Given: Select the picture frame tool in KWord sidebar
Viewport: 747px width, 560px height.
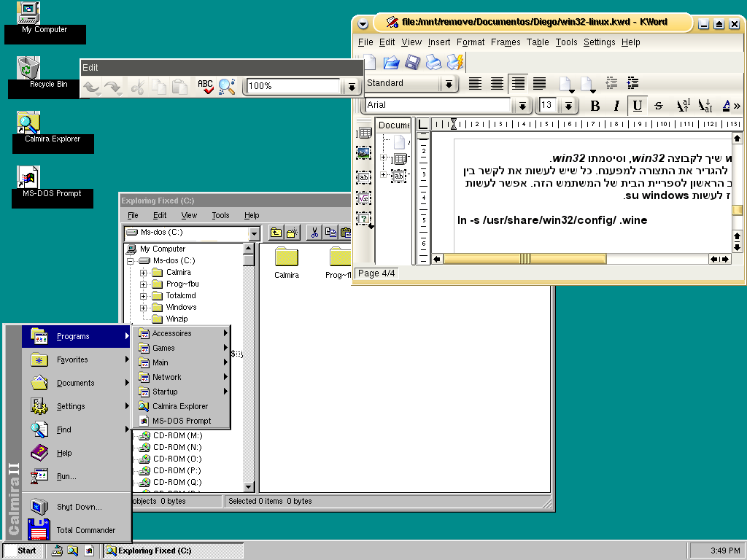Looking at the screenshot, I should pyautogui.click(x=363, y=153).
